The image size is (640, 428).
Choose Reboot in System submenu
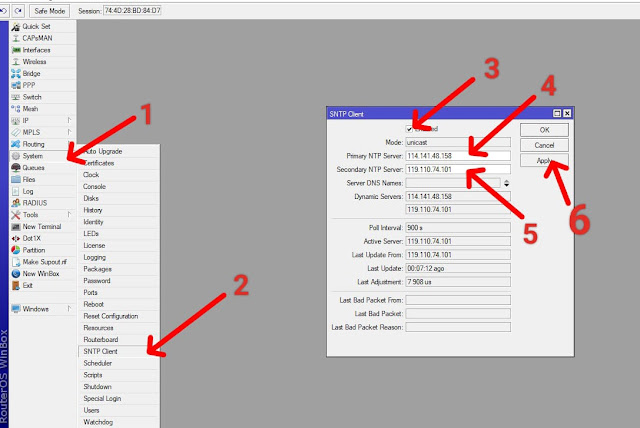(x=118, y=304)
